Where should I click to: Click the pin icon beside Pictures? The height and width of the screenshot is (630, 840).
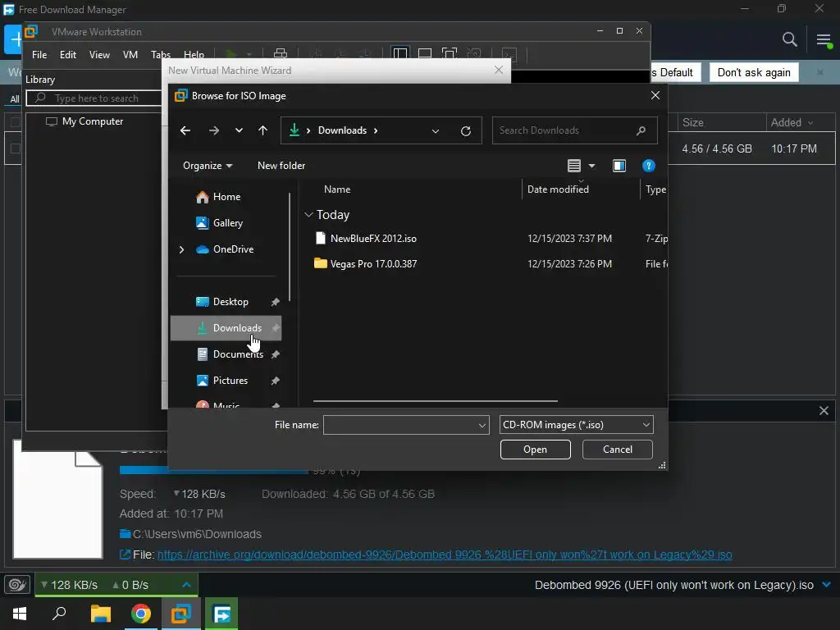(275, 381)
